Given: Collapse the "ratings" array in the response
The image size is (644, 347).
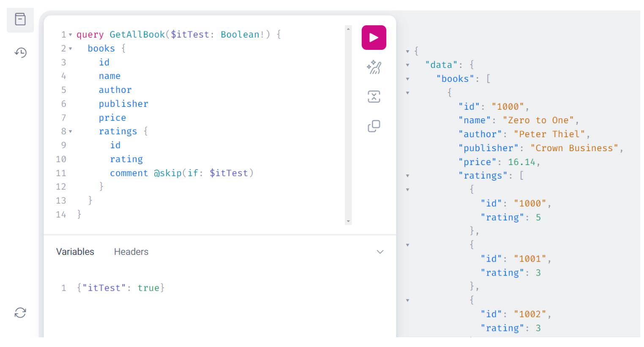Looking at the screenshot, I should coord(408,176).
